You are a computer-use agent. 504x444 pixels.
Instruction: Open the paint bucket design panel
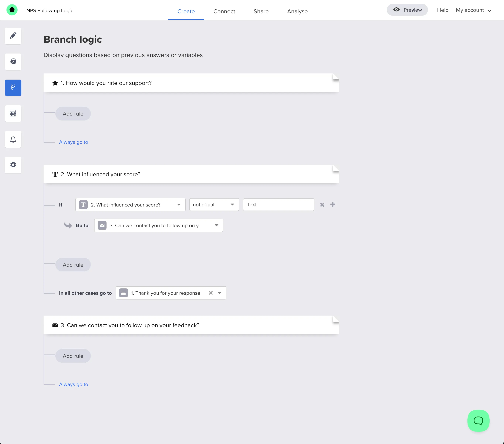(13, 62)
